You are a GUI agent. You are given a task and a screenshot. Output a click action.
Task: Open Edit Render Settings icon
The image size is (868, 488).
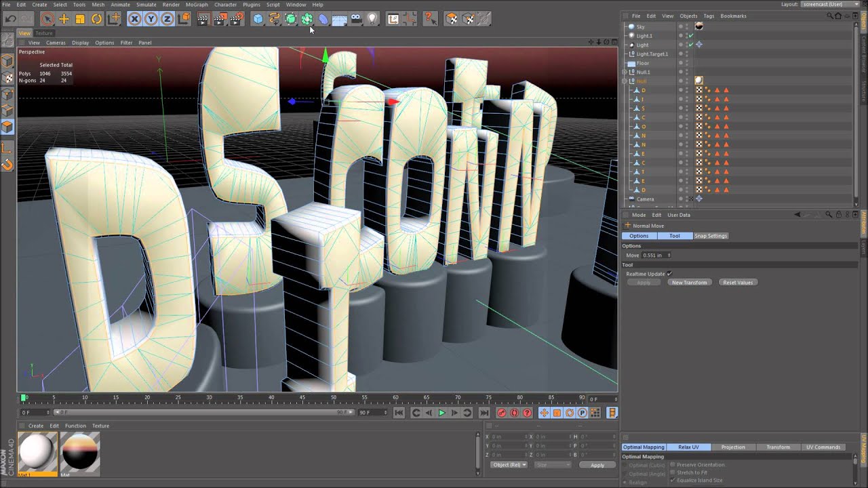236,19
